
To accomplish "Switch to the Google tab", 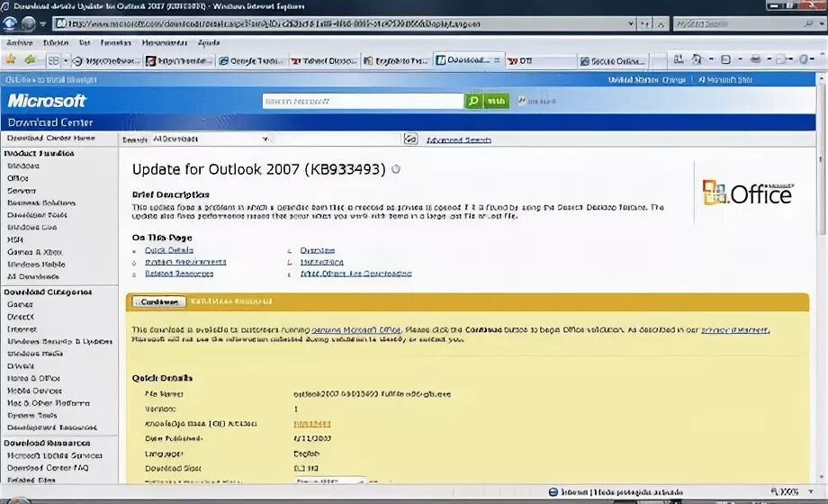I will point(252,61).
